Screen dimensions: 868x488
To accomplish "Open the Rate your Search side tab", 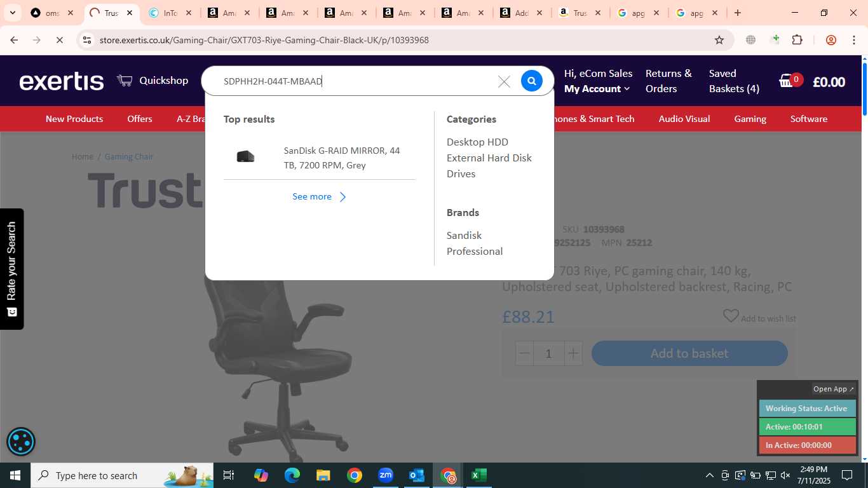I will (x=11, y=269).
